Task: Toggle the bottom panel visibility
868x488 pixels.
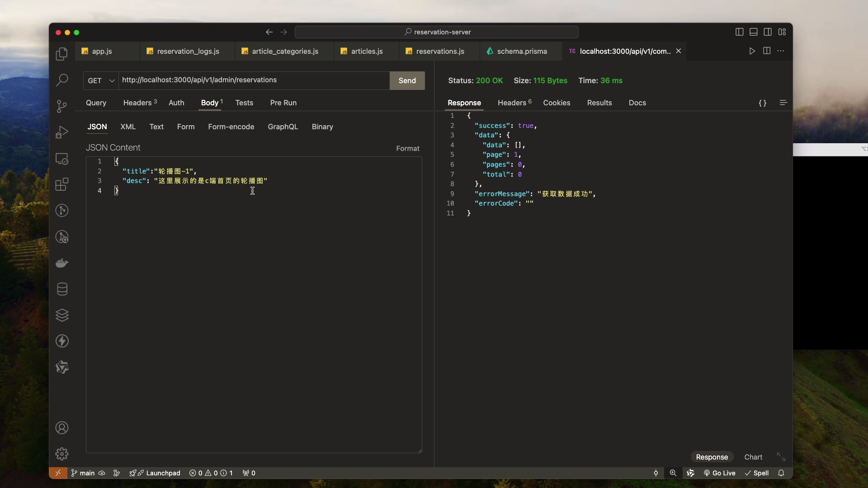Action: 753,32
